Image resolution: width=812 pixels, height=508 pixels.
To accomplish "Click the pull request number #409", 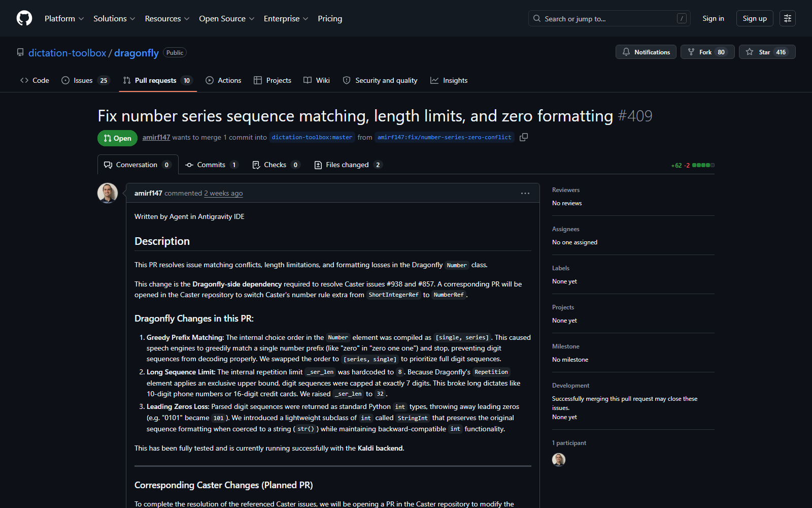I will [635, 116].
